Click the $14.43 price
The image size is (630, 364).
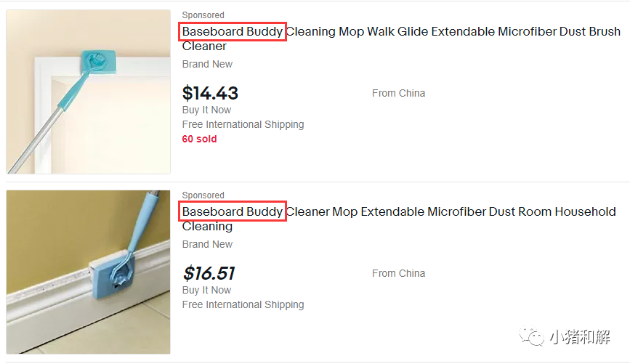[x=210, y=93]
